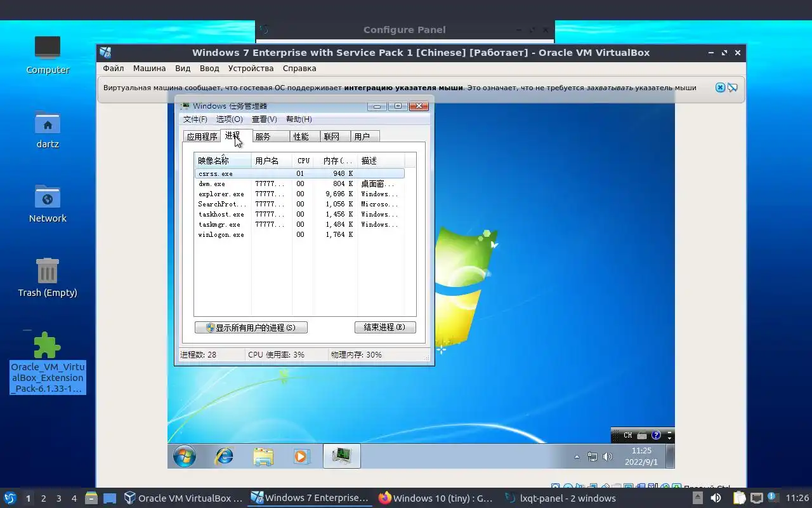The image size is (812, 508).
Task: Open Windows Explorer folder on Windows 7 taskbar
Action: pos(263,456)
